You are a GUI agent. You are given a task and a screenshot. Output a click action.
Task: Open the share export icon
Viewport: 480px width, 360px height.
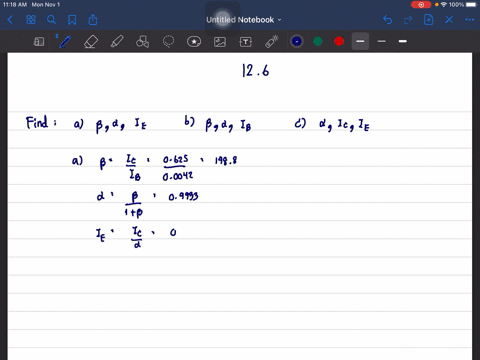[x=93, y=20]
